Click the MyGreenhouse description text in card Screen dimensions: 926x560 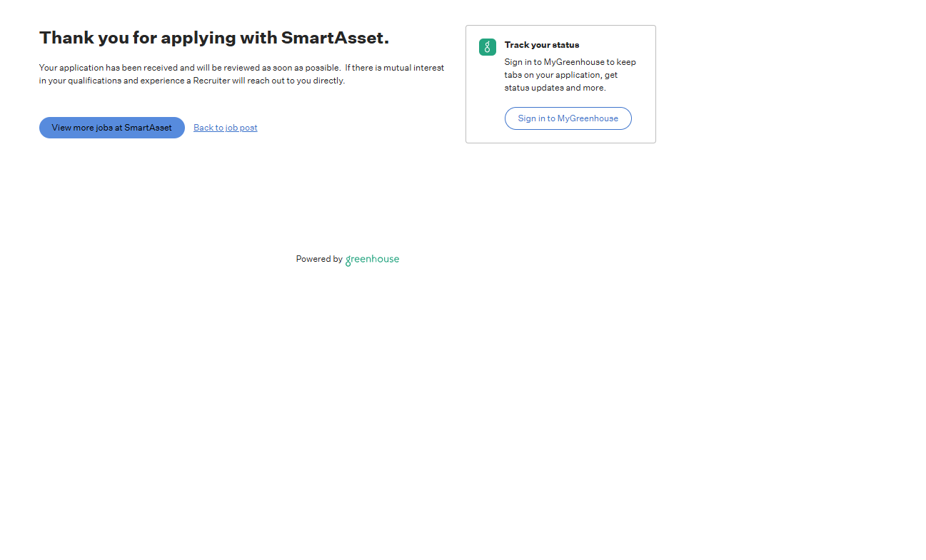pos(570,75)
